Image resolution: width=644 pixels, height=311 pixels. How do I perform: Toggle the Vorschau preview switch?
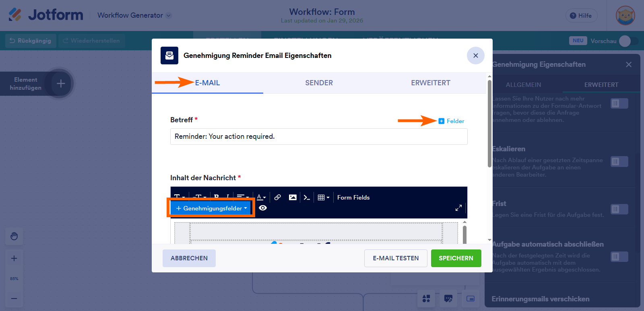[x=628, y=41]
